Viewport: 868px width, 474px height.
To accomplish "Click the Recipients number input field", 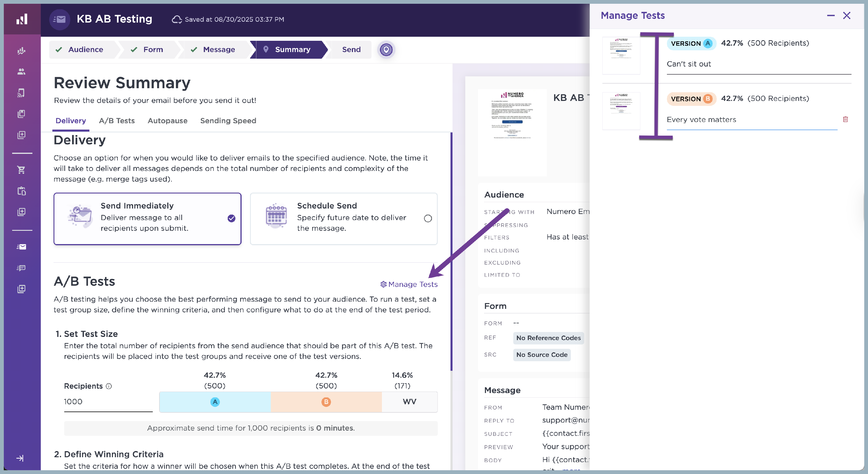I will point(108,402).
